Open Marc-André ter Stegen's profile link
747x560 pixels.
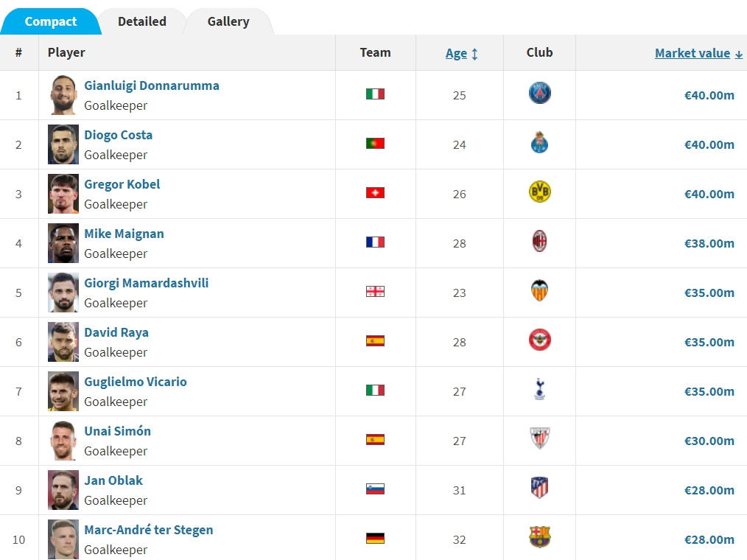(x=149, y=530)
